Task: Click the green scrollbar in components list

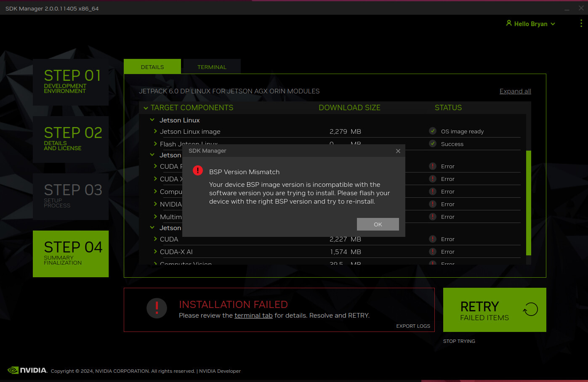Action: point(529,202)
